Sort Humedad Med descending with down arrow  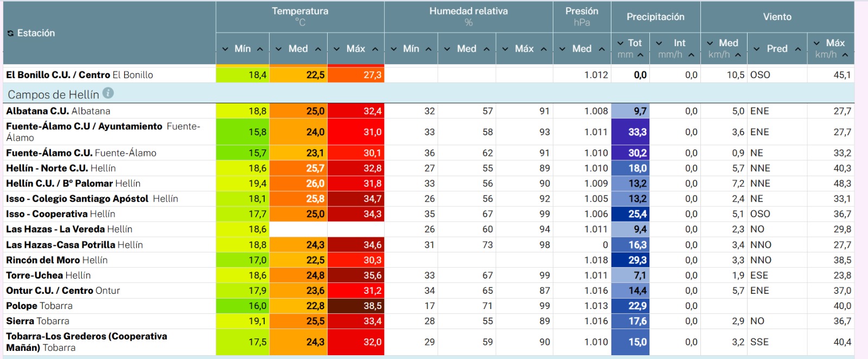click(447, 49)
